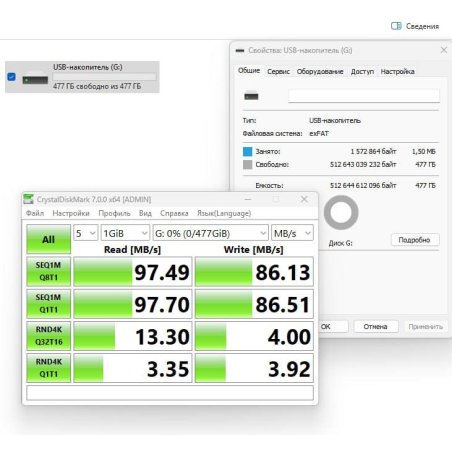Click the disk usage ring chart
Image resolution: width=452 pixels, height=452 pixels.
click(341, 212)
